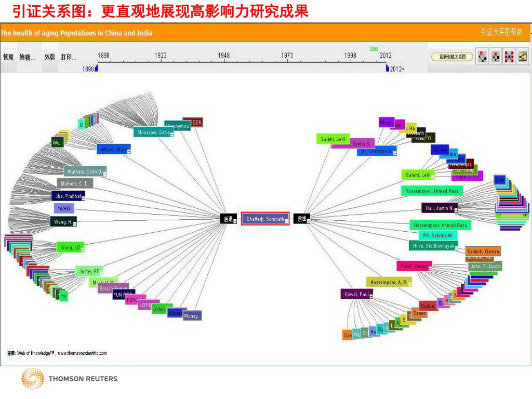The height and width of the screenshot is (399, 532).
Task: Click the 重新创建关系图 button
Action: (x=452, y=57)
